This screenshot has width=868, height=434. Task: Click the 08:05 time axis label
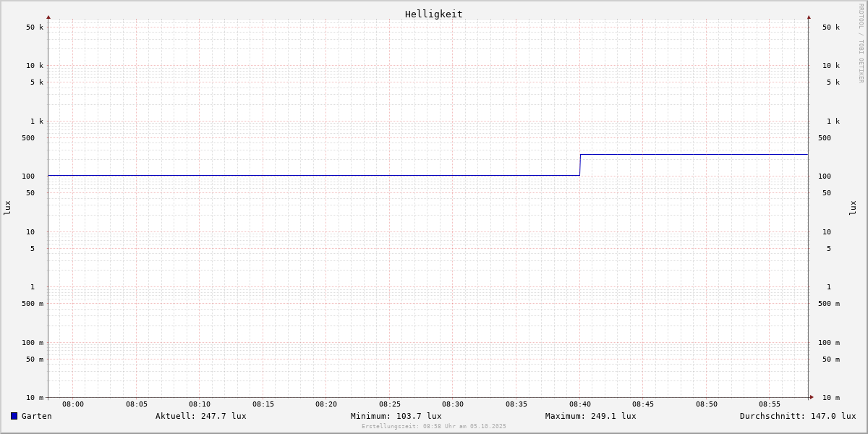137,404
